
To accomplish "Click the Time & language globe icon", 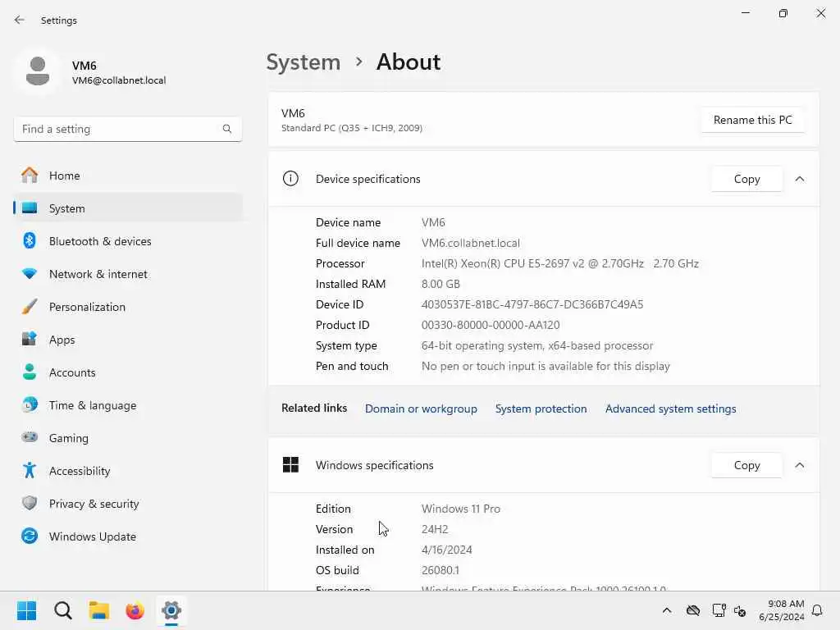I will point(30,404).
